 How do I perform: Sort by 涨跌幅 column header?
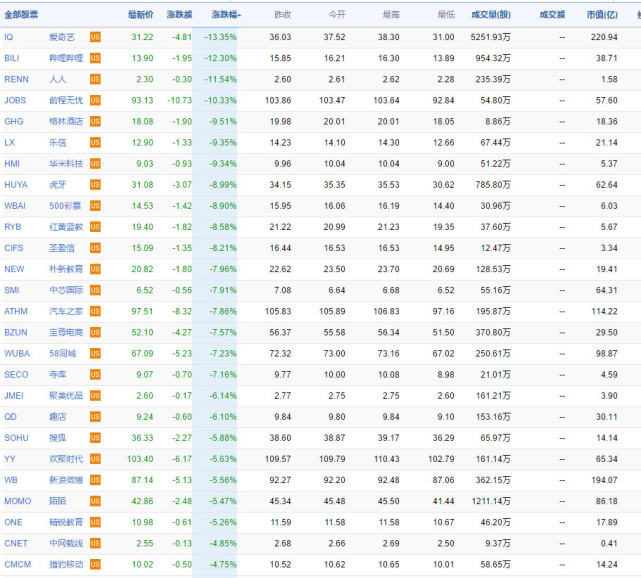click(226, 15)
